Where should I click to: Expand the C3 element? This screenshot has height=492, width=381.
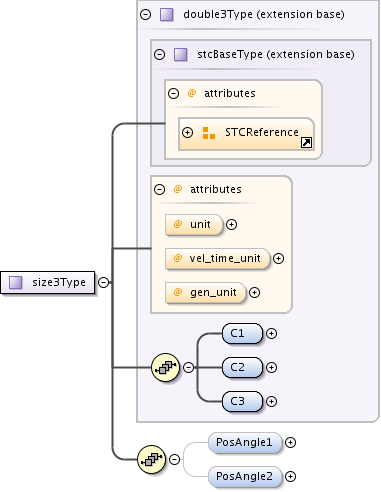coord(271,401)
